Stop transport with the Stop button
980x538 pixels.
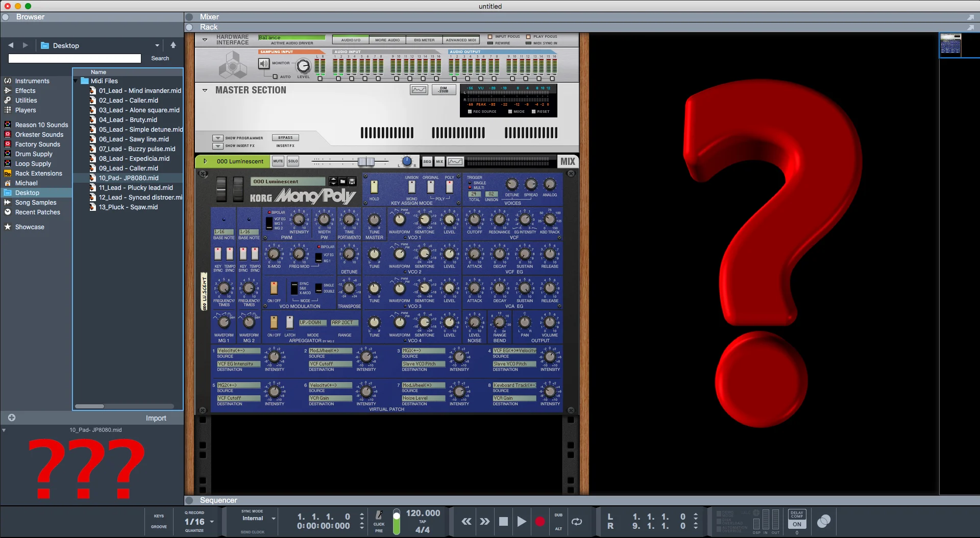(503, 522)
